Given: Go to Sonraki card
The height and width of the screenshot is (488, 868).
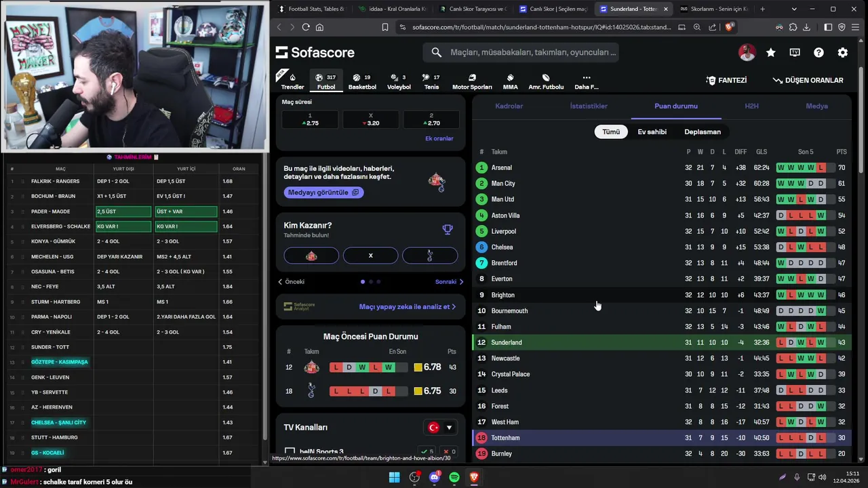Looking at the screenshot, I should point(450,282).
